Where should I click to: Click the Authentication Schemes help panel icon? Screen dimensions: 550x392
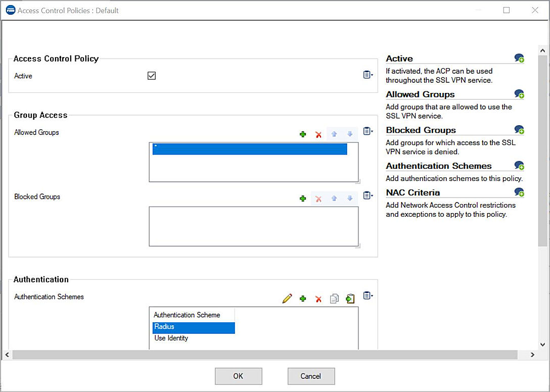coord(519,165)
